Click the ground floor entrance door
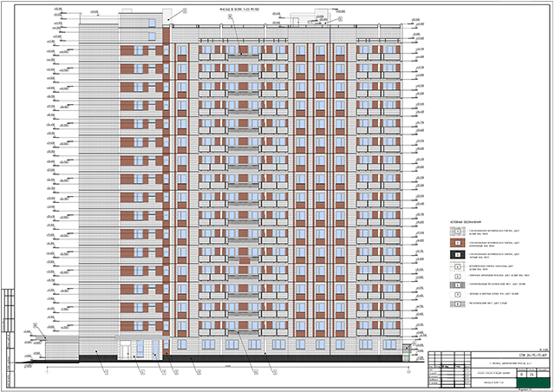This screenshot has height=392, width=555. pos(125,350)
